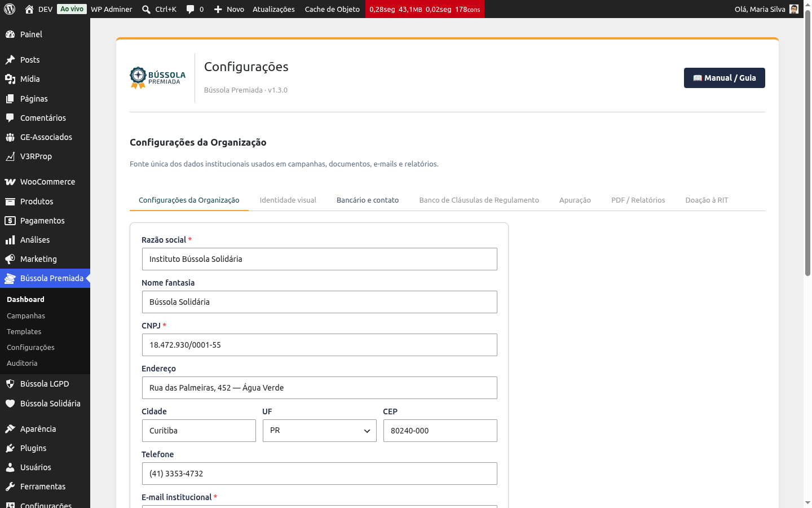Click Cache de Objeto in admin bar
812x508 pixels.
pos(332,10)
